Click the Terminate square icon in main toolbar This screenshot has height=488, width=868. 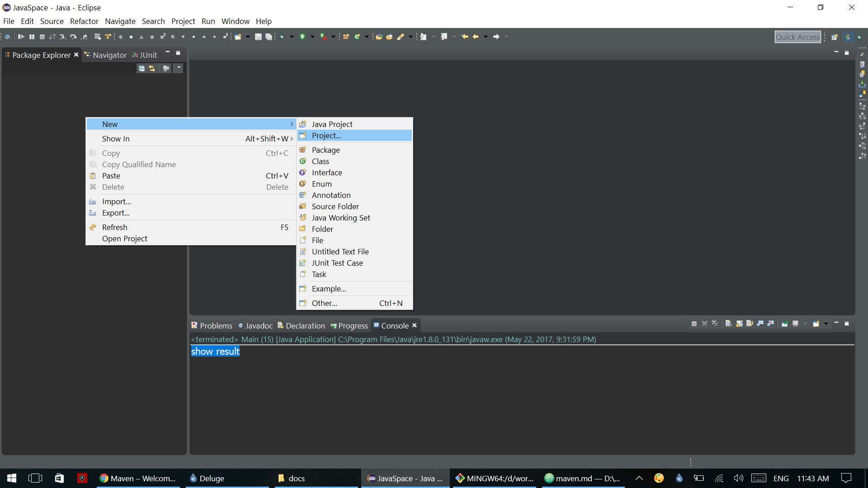click(x=42, y=37)
